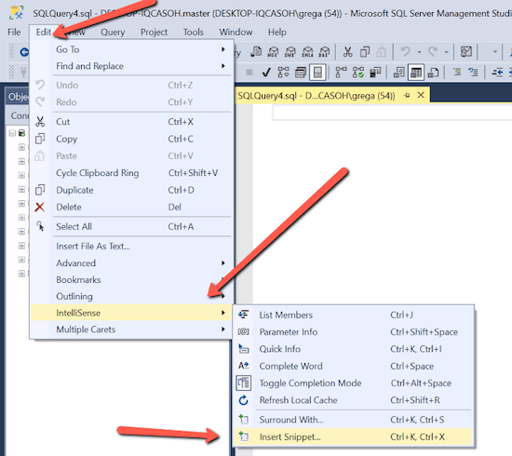Click the Decrease Indent toolbar icon

[497, 72]
